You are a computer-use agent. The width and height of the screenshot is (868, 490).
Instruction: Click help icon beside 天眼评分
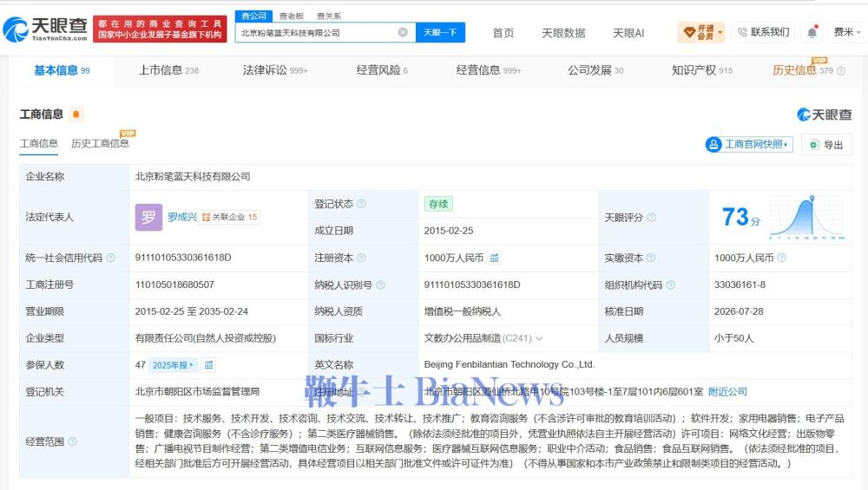[x=652, y=218]
